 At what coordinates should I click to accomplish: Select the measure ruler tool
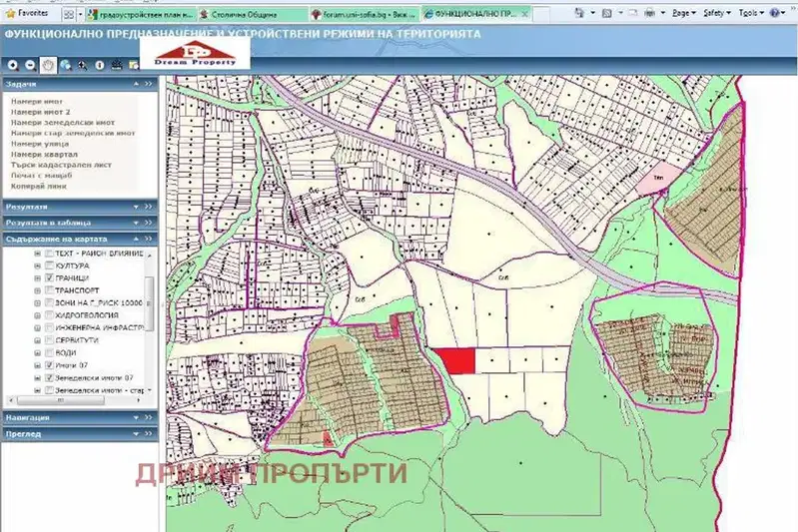[117, 65]
